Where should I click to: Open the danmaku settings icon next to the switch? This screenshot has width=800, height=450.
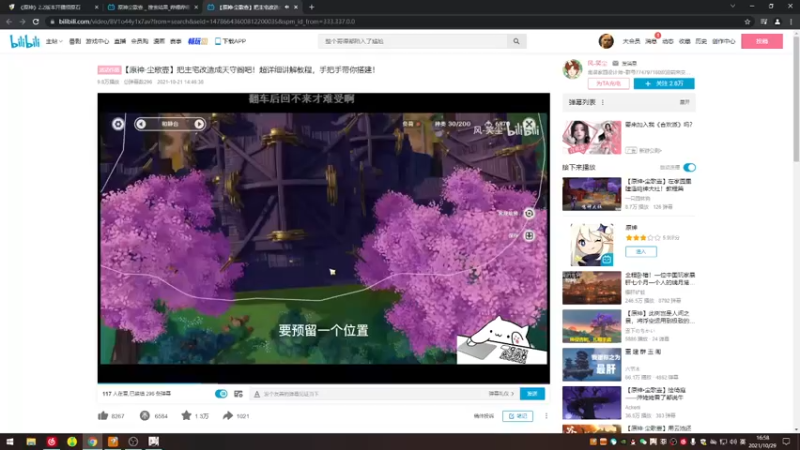click(238, 394)
